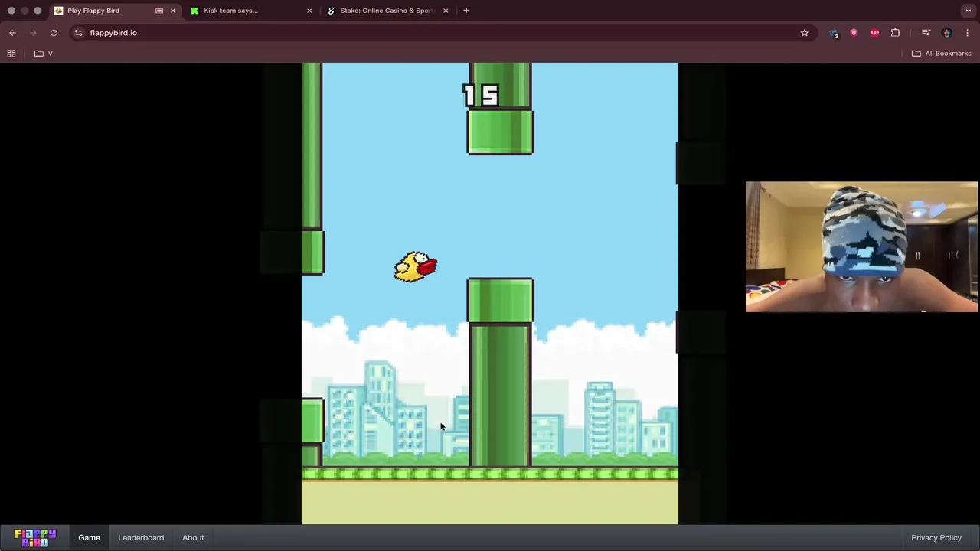Open the blue extension with badge 3
980x551 pixels.
(834, 33)
